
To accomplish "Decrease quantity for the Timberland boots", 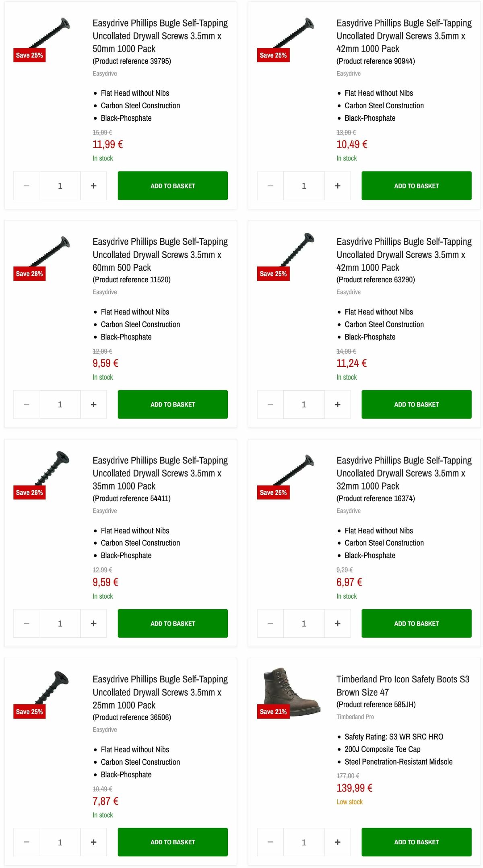I will [x=270, y=842].
